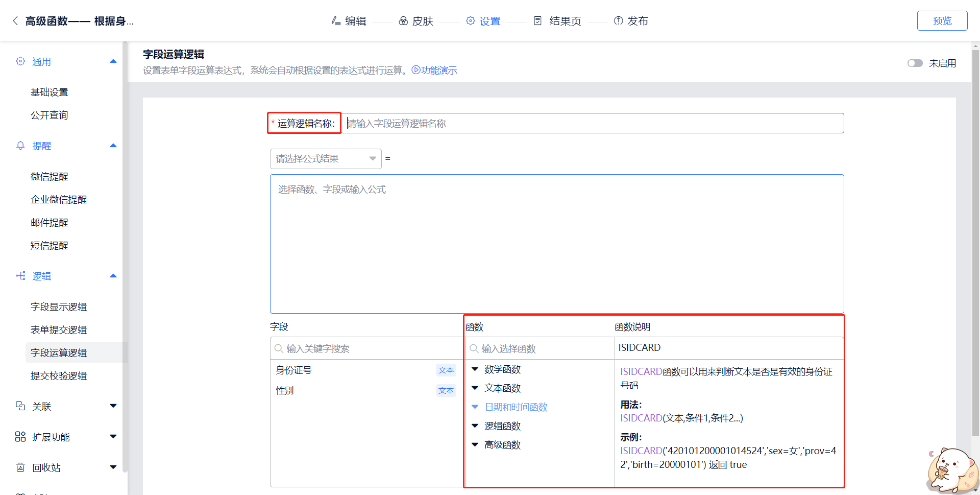Image resolution: width=980 pixels, height=495 pixels.
Task: Open the 请选择公式结果 dropdown
Action: 325,159
